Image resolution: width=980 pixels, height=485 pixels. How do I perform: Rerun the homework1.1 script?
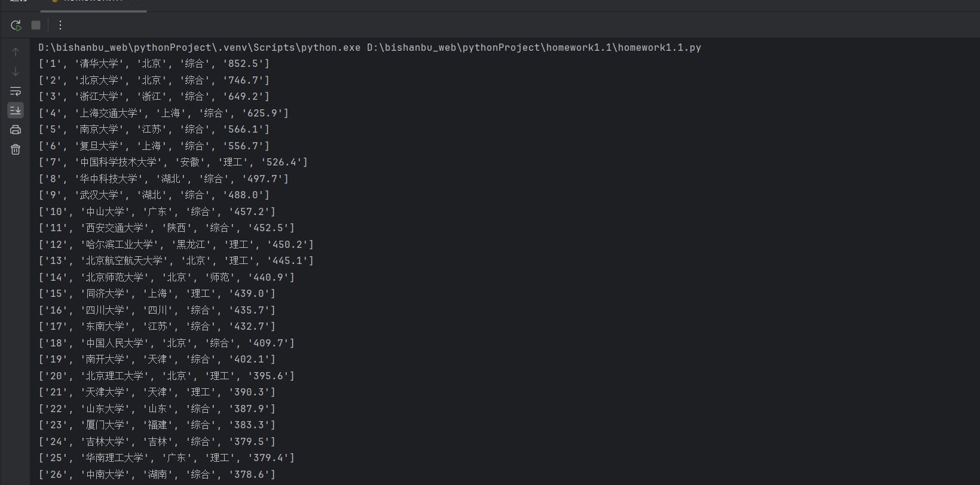(16, 25)
